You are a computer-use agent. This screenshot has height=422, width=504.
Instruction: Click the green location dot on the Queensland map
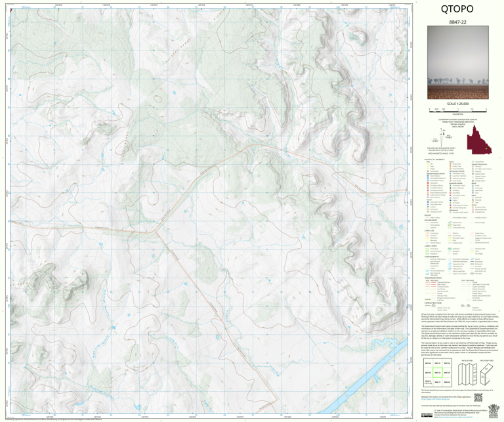(487, 148)
